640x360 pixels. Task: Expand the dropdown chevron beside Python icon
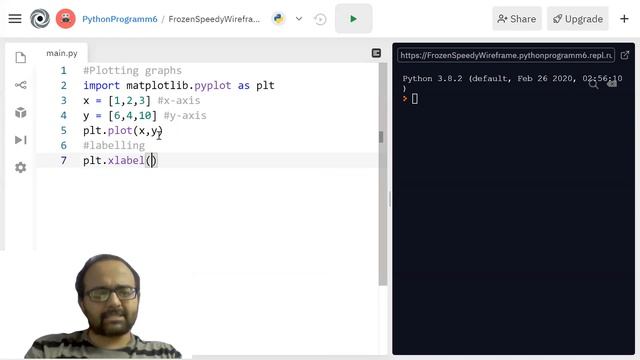299,19
